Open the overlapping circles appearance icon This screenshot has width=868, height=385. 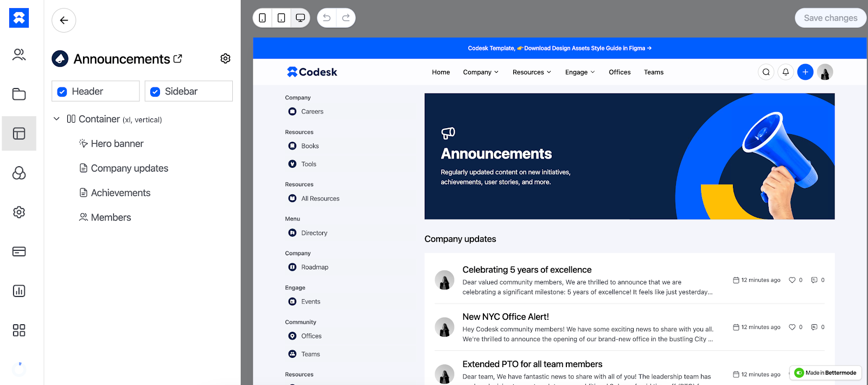(x=19, y=173)
